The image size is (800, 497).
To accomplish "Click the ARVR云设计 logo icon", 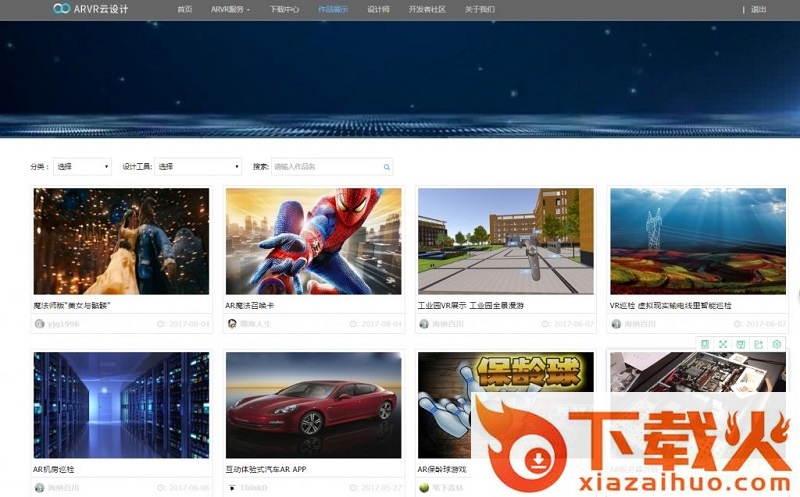I will pyautogui.click(x=61, y=9).
